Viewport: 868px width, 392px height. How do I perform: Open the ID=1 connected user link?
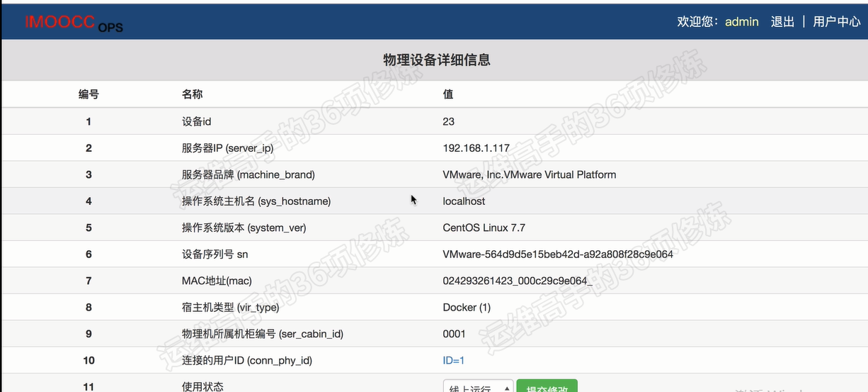tap(453, 361)
